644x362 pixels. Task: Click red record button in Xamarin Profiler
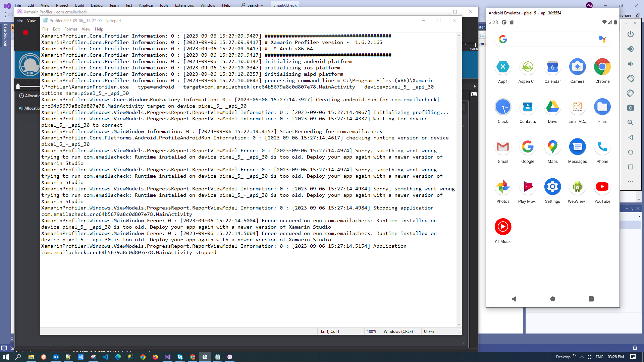pyautogui.click(x=25, y=33)
